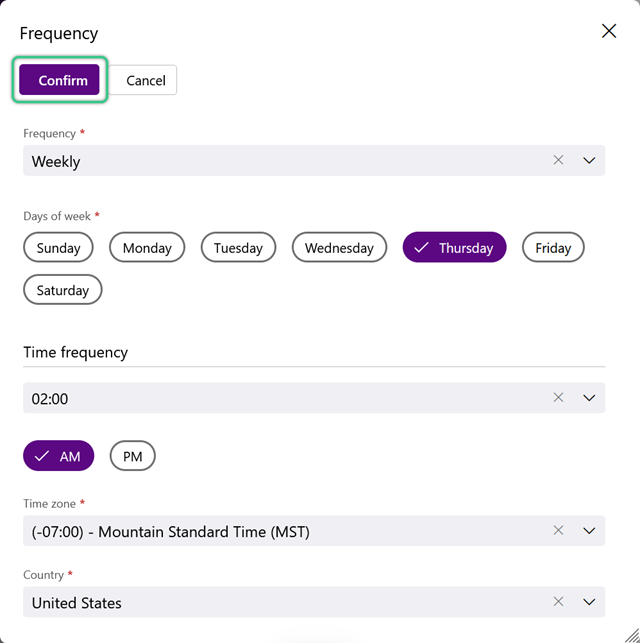
Task: Expand the Frequency dropdown chevron
Action: [x=589, y=160]
